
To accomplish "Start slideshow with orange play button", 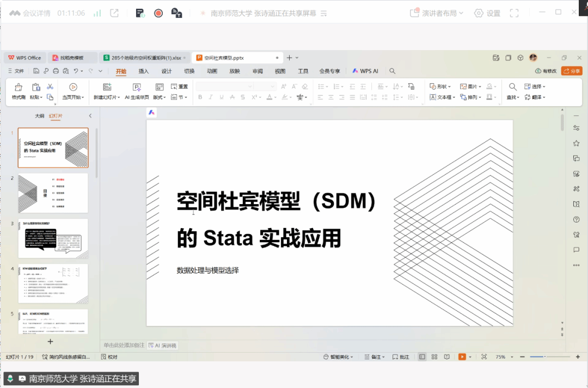I will 462,357.
